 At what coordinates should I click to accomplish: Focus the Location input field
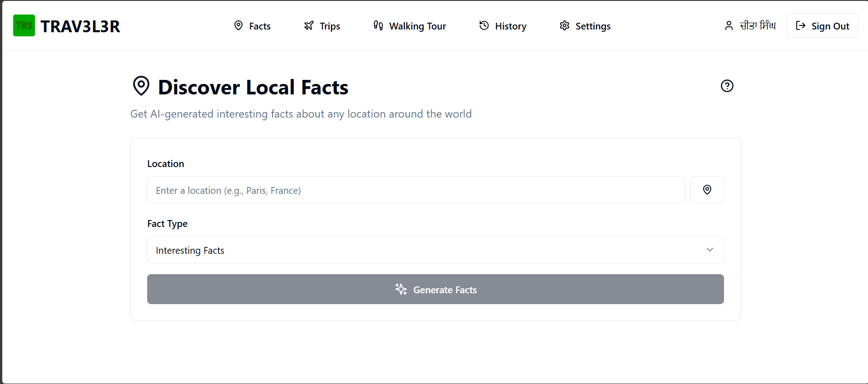416,190
